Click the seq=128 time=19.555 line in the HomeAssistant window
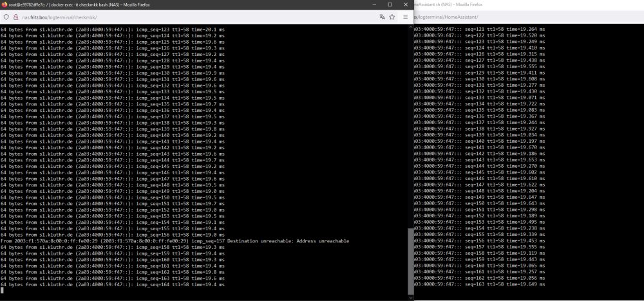The image size is (644, 301). [480, 66]
